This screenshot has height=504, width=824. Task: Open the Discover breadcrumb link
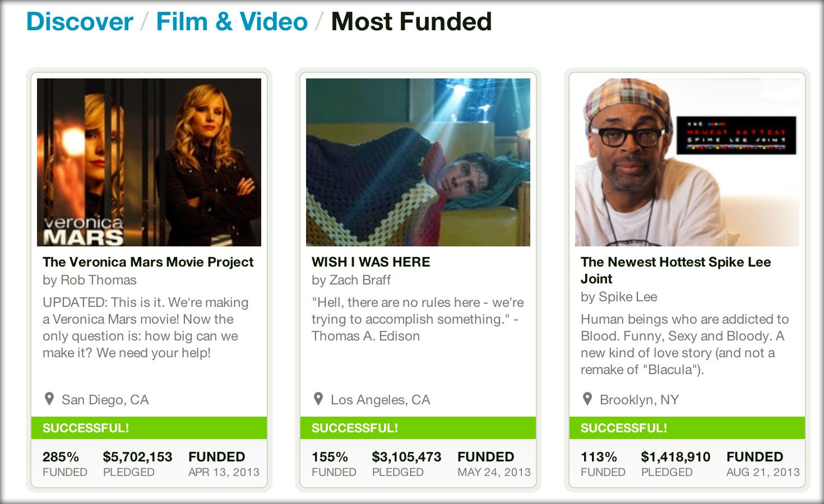click(x=80, y=22)
